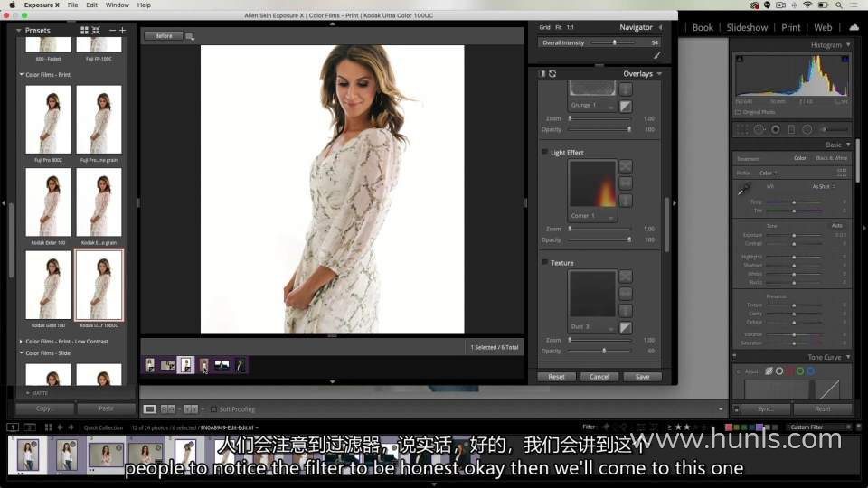Open the Window menu
Image resolution: width=868 pixels, height=488 pixels.
117,5
